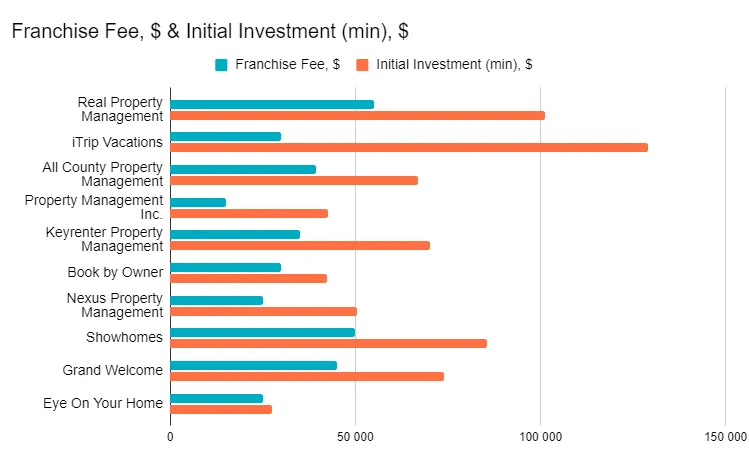Viewport: 749px width, 466px height.
Task: Click Showhomes teal franchise fee bar
Action: click(262, 332)
